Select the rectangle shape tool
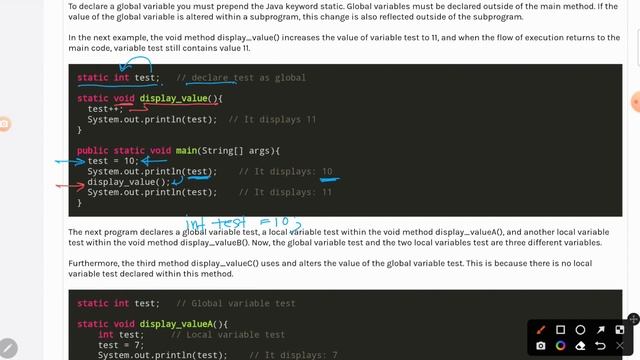 560,330
